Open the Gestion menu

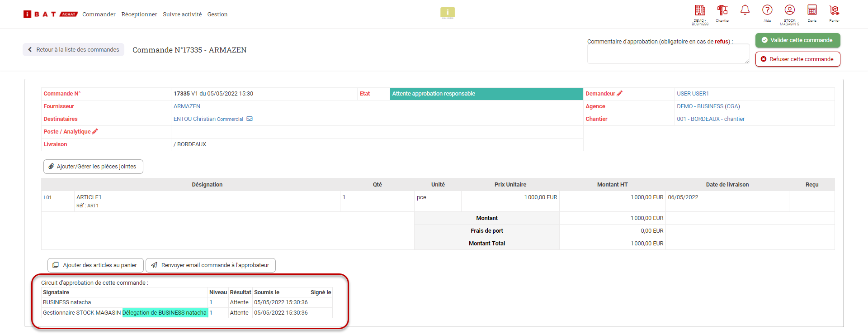point(217,14)
